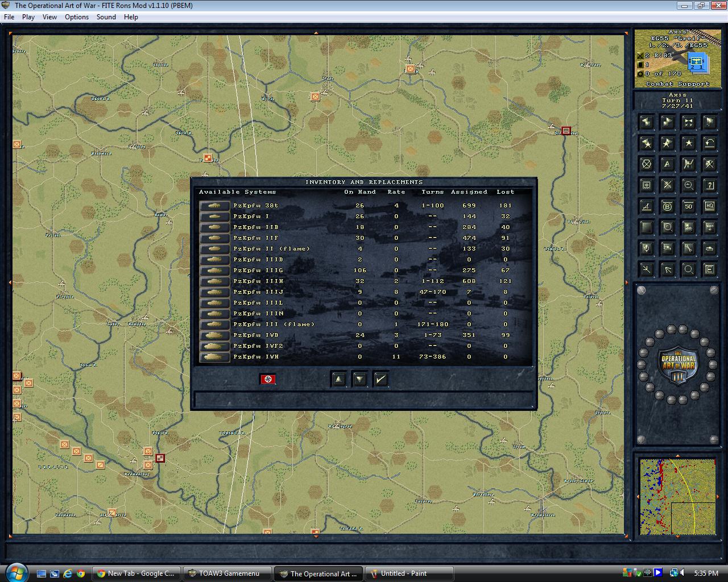This screenshot has width=728, height=582.
Task: Open the Options menu
Action: point(77,17)
